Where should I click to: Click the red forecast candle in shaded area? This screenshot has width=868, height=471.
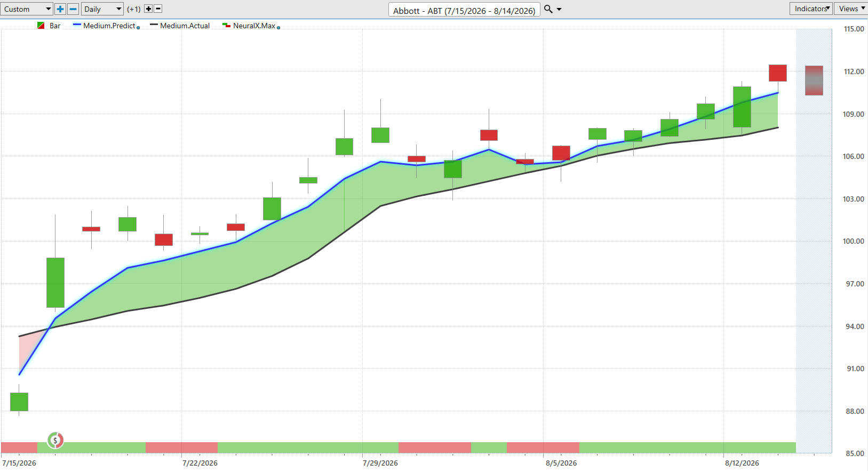click(814, 81)
